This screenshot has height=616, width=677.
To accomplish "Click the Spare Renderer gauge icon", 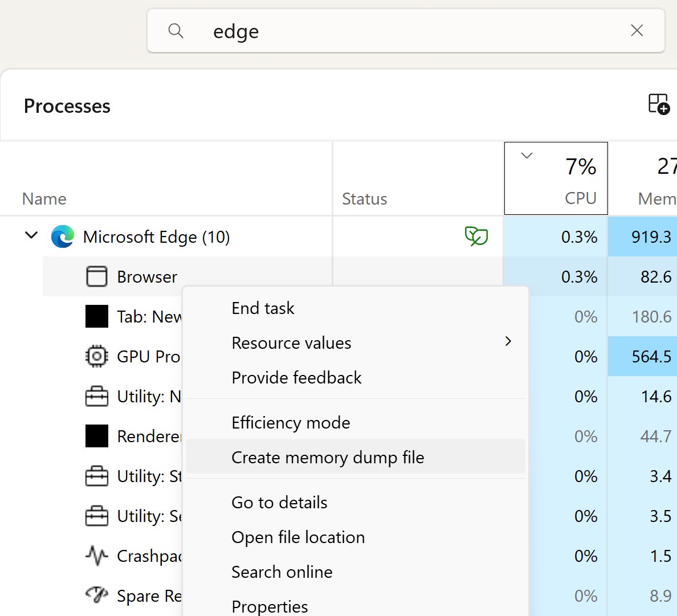I will pyautogui.click(x=97, y=595).
